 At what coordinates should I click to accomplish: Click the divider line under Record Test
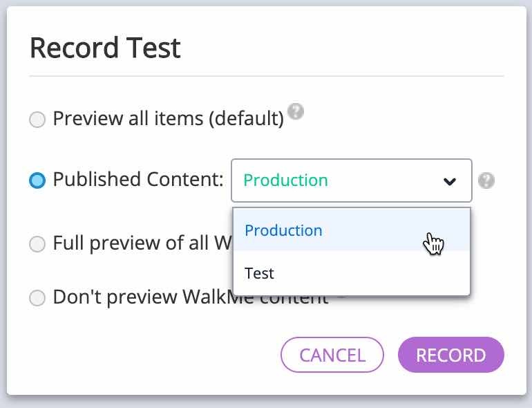[x=266, y=76]
